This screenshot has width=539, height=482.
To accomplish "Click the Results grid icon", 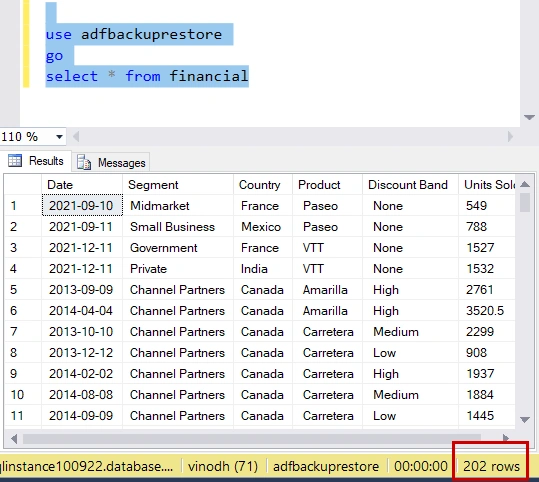I will click(x=15, y=161).
